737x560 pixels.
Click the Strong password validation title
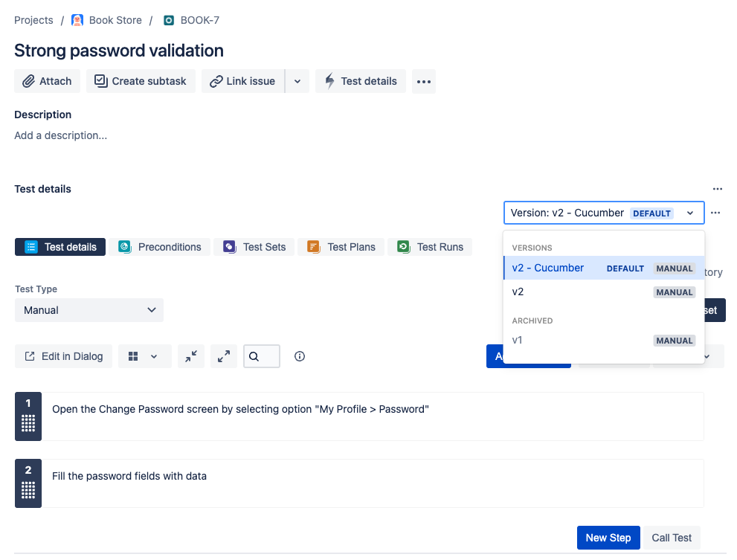(x=119, y=51)
